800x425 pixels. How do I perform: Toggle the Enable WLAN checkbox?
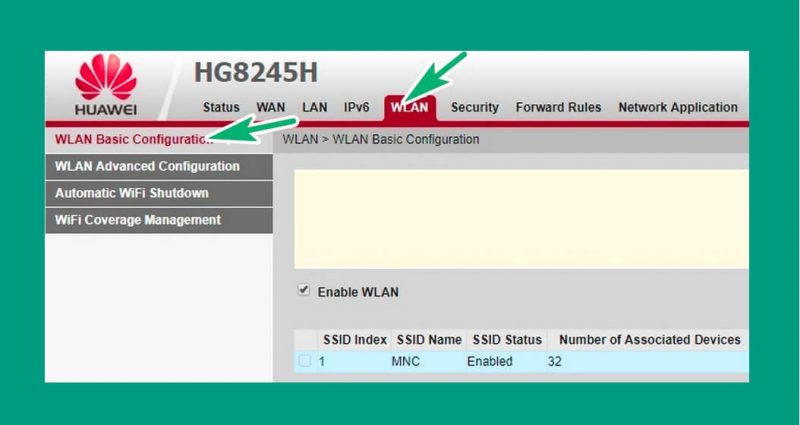(x=304, y=291)
